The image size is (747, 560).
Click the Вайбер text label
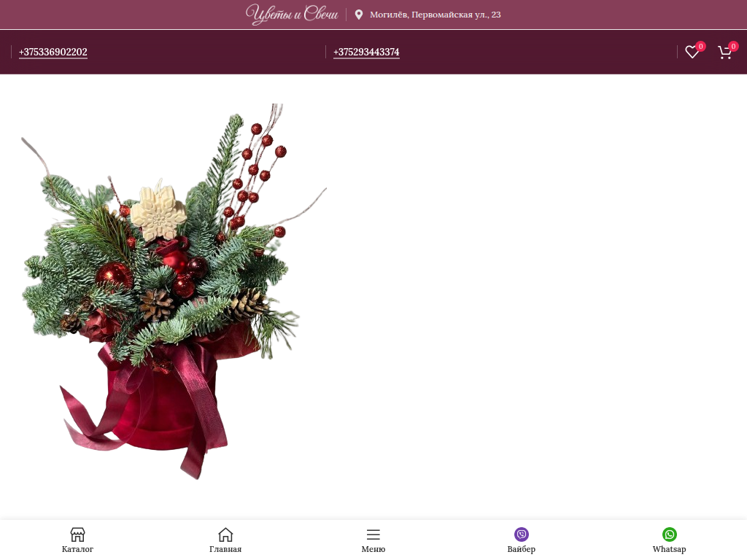521,549
